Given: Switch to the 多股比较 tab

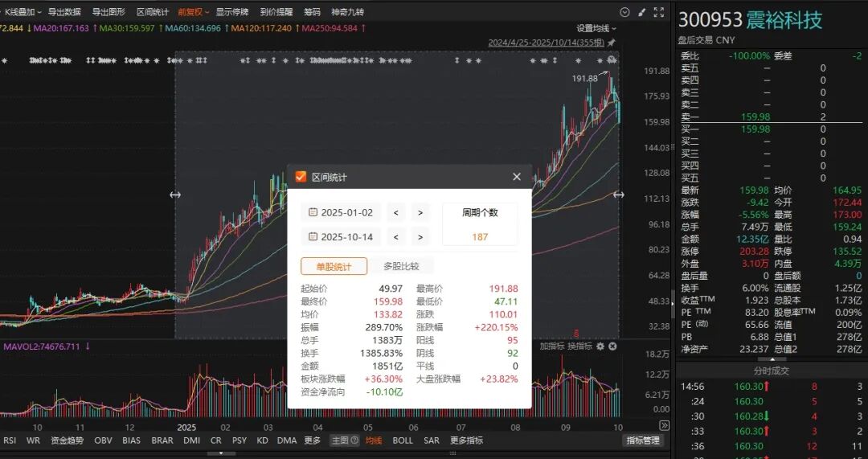Looking at the screenshot, I should (401, 266).
